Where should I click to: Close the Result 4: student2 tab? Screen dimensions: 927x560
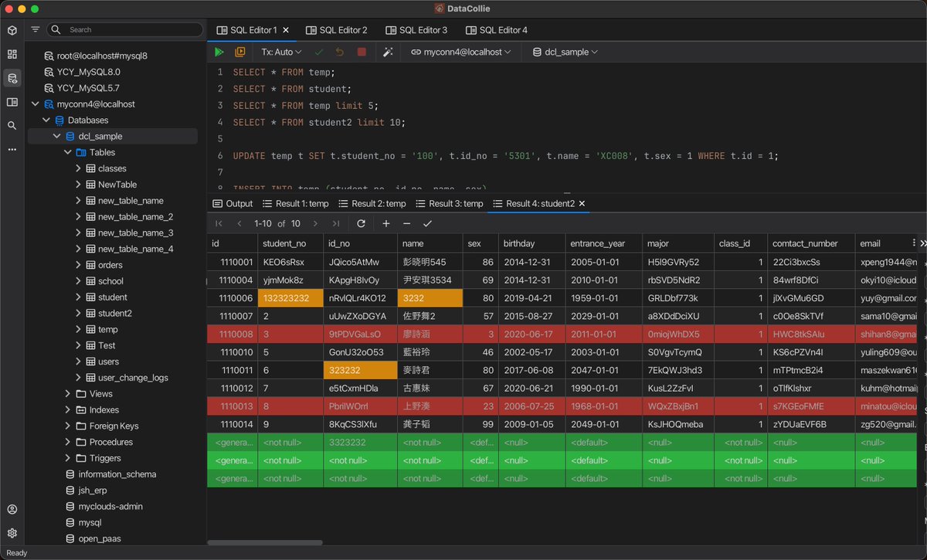pos(583,203)
